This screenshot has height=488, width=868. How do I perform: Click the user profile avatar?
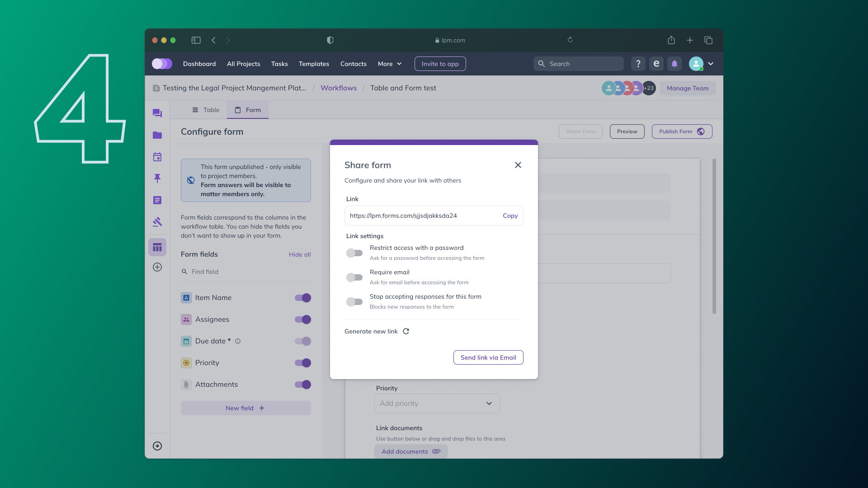coord(696,64)
